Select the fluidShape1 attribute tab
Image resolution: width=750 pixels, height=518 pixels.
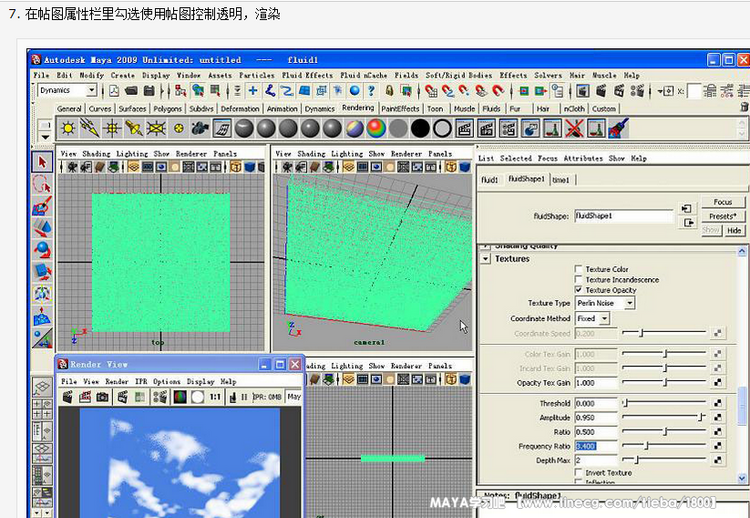coord(527,179)
